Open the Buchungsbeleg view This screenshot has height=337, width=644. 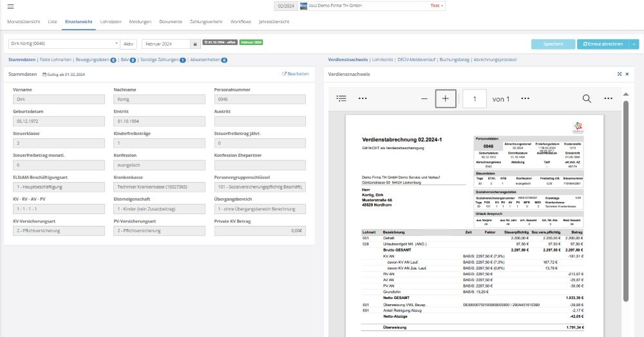coord(454,60)
